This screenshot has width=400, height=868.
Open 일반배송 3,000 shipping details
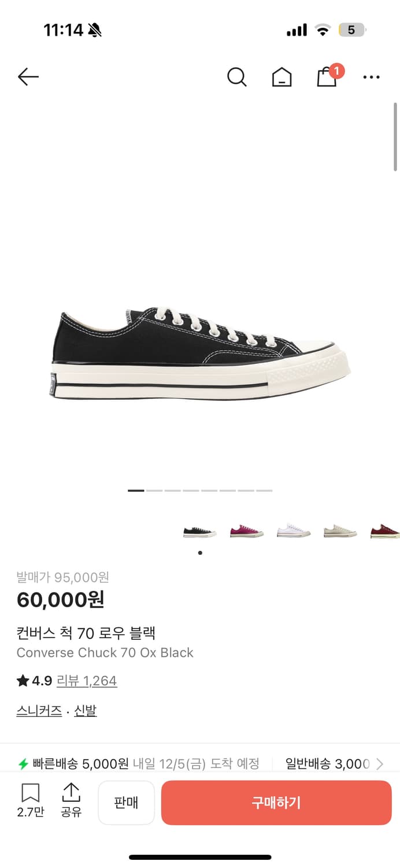point(328,764)
